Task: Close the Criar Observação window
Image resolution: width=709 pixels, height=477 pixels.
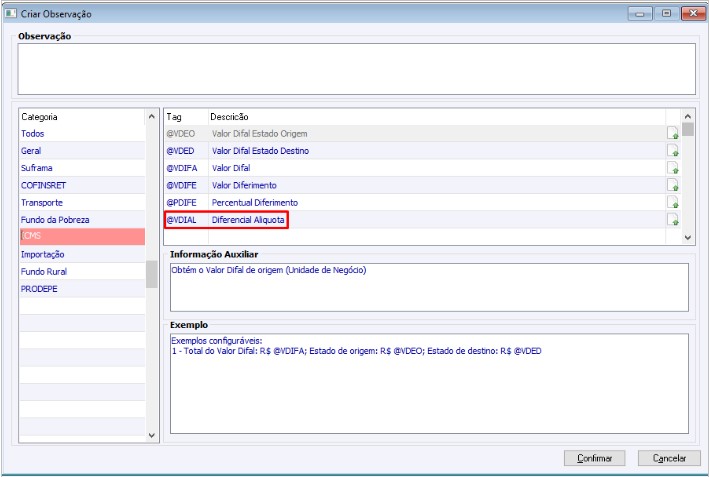Action: point(693,14)
